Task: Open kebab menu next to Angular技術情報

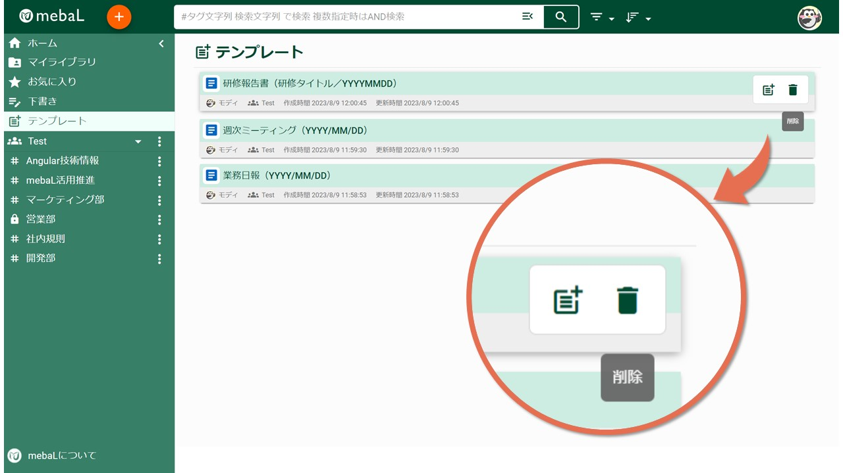Action: [159, 161]
